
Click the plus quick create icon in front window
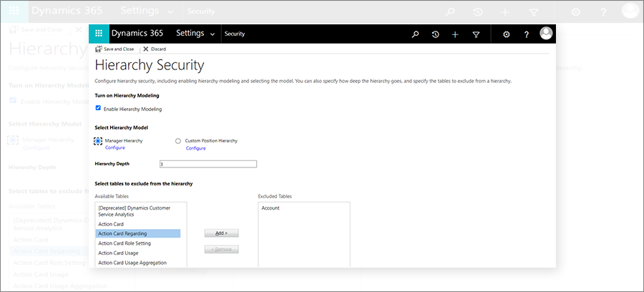click(455, 34)
